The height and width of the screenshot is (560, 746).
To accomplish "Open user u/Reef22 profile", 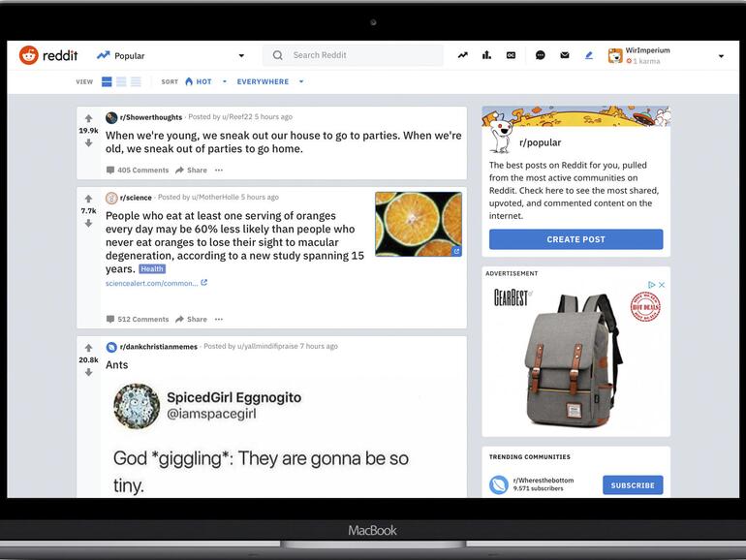I will [237, 116].
